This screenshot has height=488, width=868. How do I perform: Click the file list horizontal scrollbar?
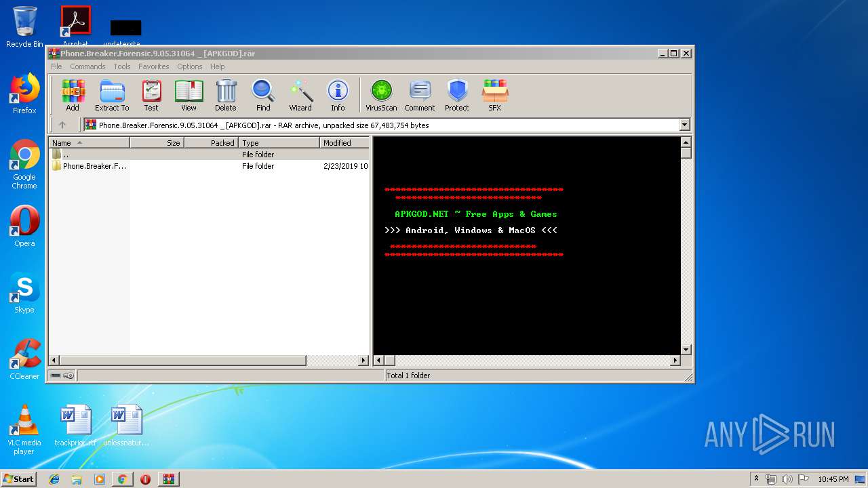click(183, 361)
